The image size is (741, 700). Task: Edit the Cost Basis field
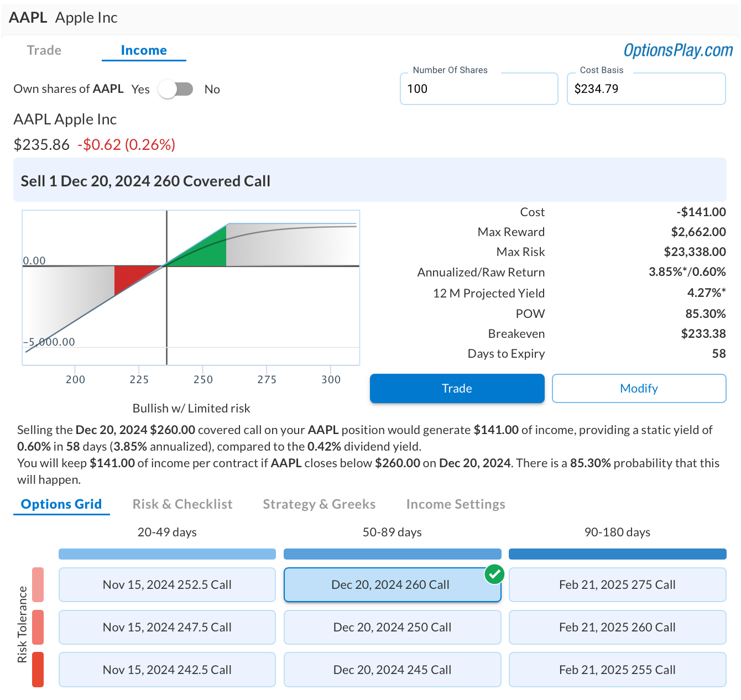[x=646, y=88]
